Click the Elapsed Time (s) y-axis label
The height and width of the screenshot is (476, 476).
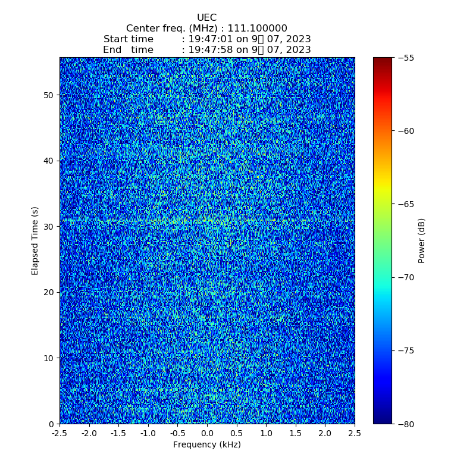coord(35,240)
